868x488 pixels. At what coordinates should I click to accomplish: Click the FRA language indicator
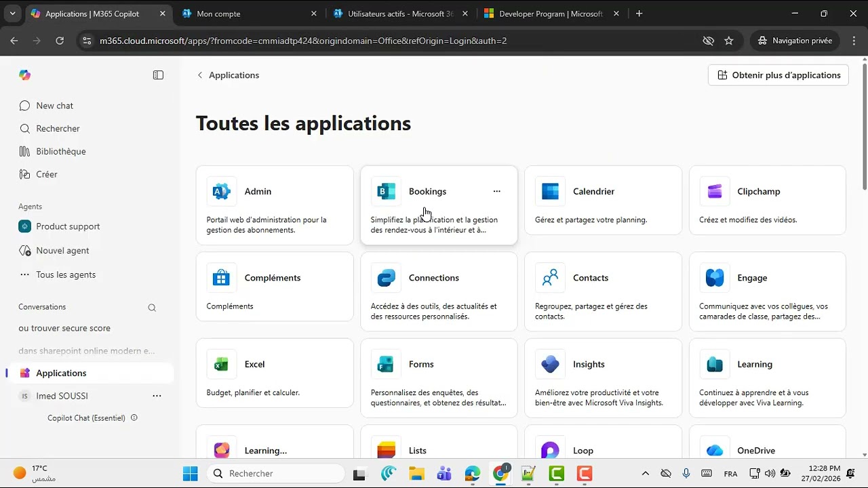[x=730, y=473]
